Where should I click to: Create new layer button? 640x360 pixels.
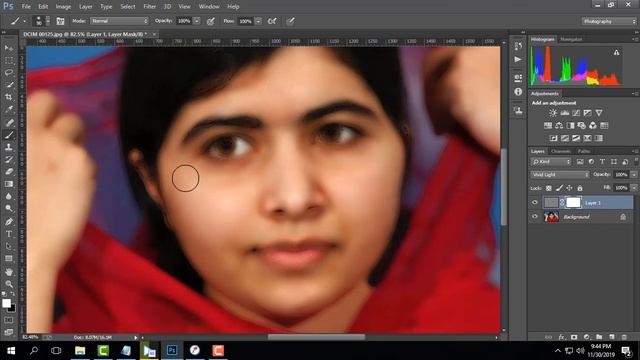tap(612, 337)
